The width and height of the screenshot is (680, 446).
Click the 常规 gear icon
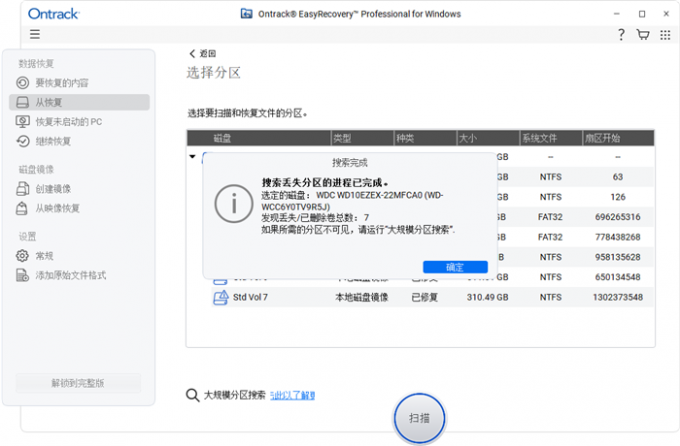22,256
